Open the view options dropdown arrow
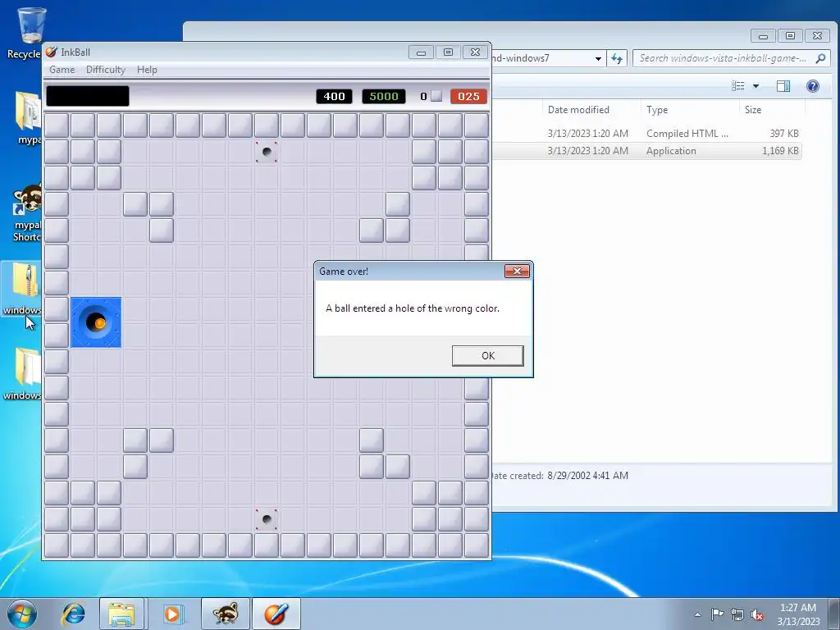The height and width of the screenshot is (630, 840). (756, 86)
